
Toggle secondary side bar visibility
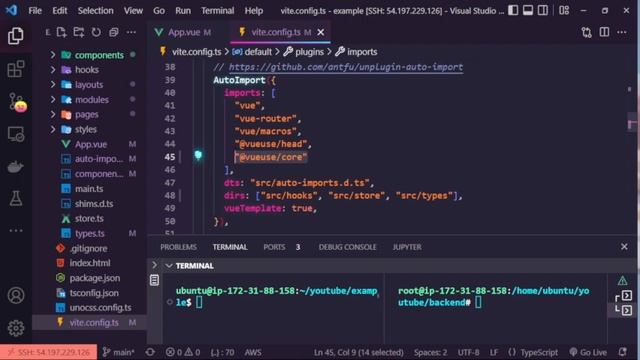click(543, 10)
